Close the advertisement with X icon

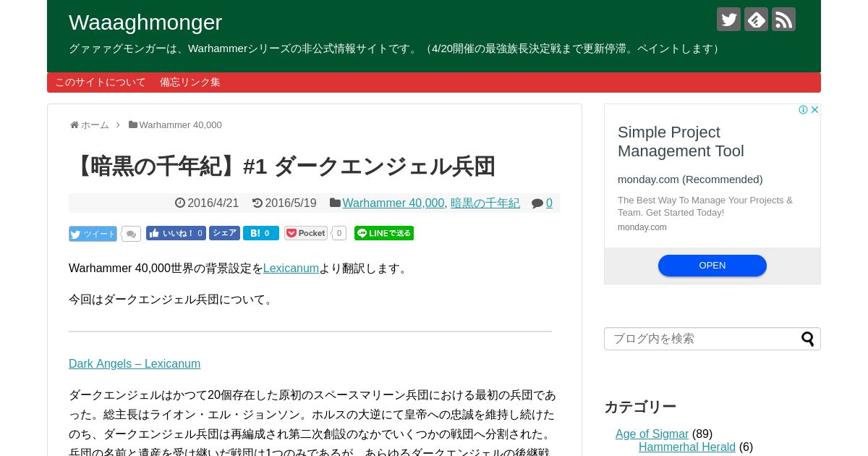(814, 110)
